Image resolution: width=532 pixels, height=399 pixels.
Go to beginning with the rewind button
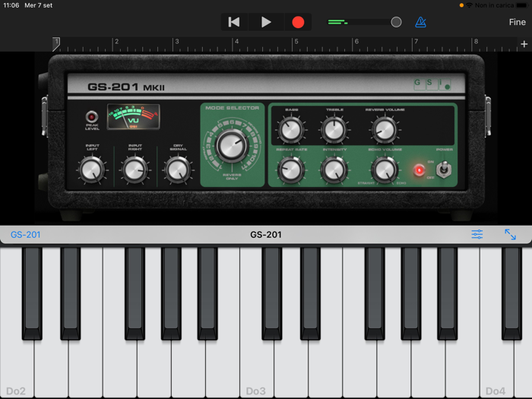[x=234, y=22]
